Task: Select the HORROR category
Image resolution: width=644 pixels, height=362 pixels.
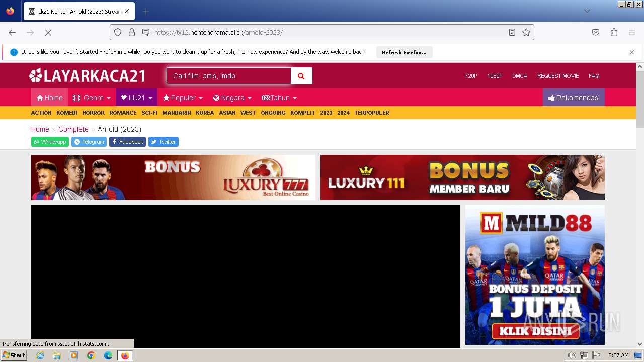Action: [x=93, y=113]
